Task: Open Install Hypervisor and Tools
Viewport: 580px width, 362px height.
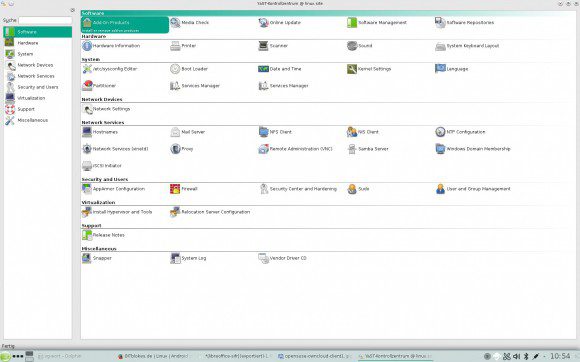Action: coord(117,212)
